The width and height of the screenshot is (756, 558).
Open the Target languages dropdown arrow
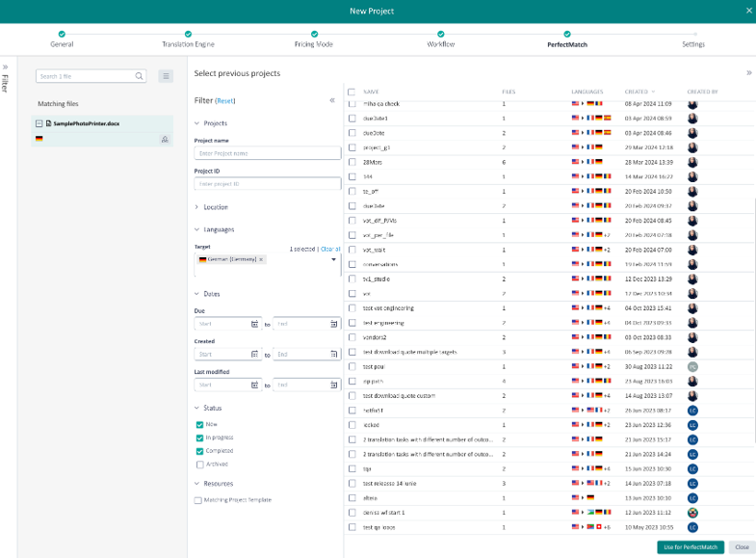click(334, 260)
